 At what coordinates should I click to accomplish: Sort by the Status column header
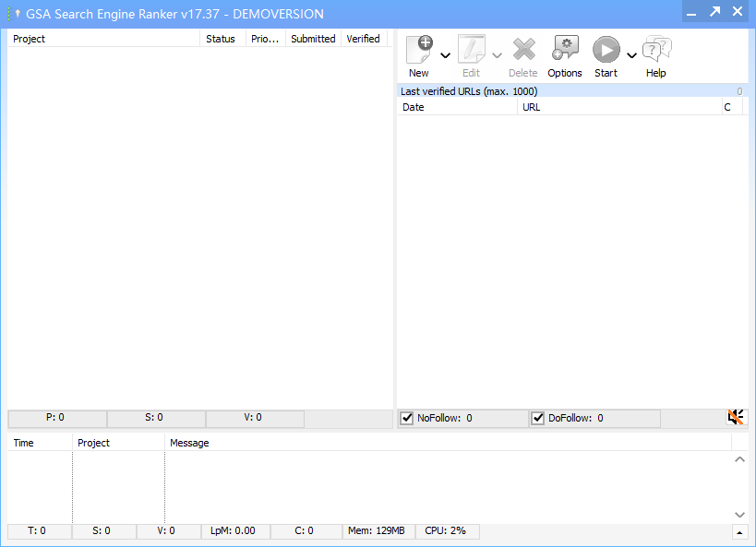(x=222, y=39)
